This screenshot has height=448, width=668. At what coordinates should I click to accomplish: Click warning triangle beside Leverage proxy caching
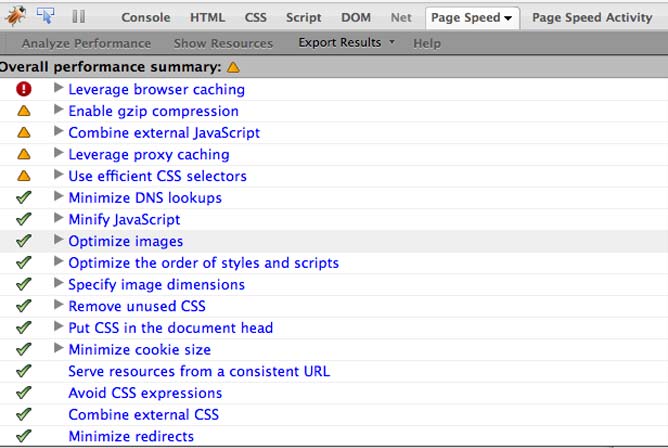[24, 154]
